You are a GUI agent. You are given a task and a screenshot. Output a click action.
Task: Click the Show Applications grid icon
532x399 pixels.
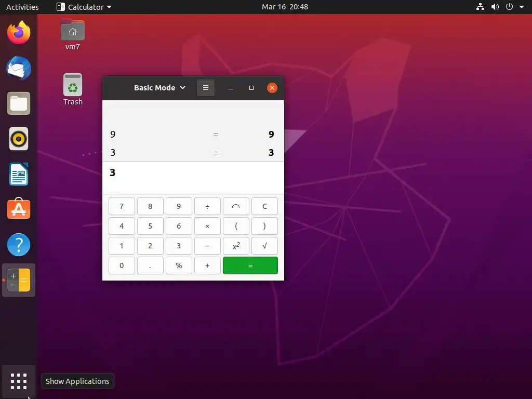pyautogui.click(x=19, y=381)
